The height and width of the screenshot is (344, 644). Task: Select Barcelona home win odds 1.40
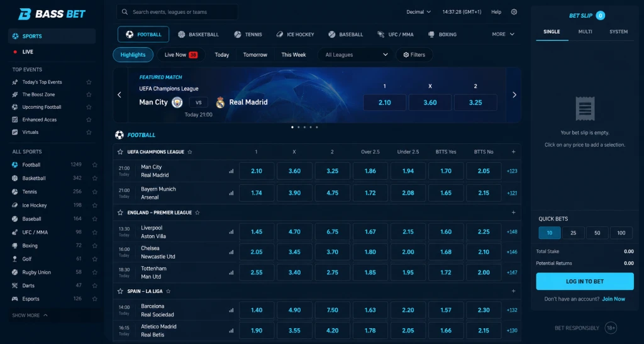point(257,310)
